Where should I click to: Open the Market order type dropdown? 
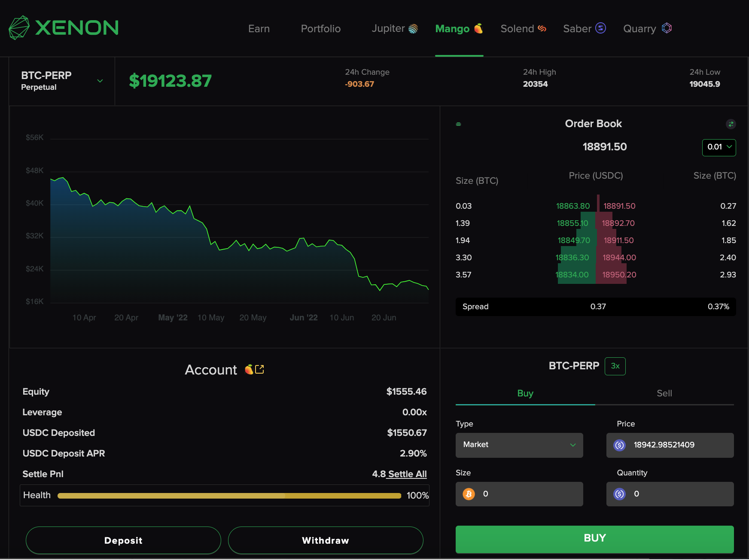point(519,445)
